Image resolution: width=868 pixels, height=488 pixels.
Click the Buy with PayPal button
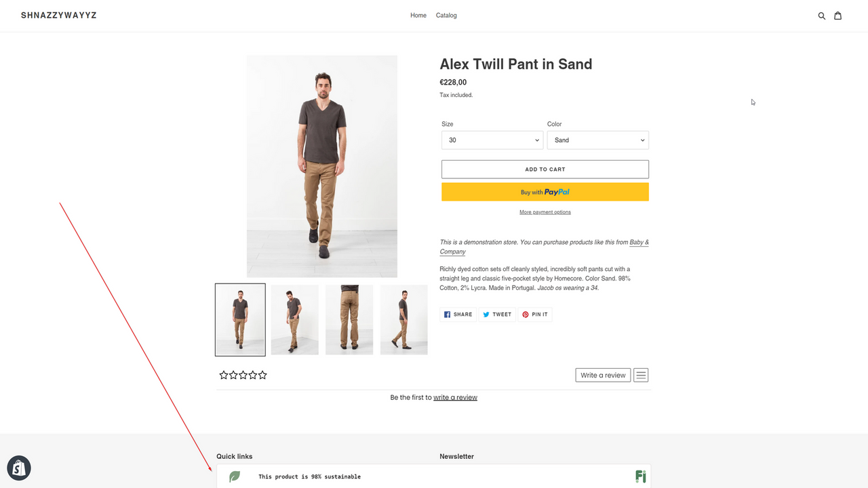545,191
